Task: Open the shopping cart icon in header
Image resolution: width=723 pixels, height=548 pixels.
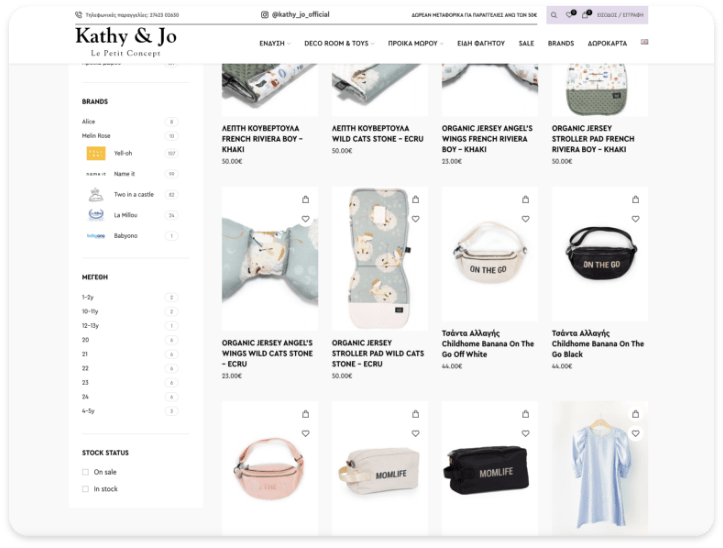Action: click(586, 15)
